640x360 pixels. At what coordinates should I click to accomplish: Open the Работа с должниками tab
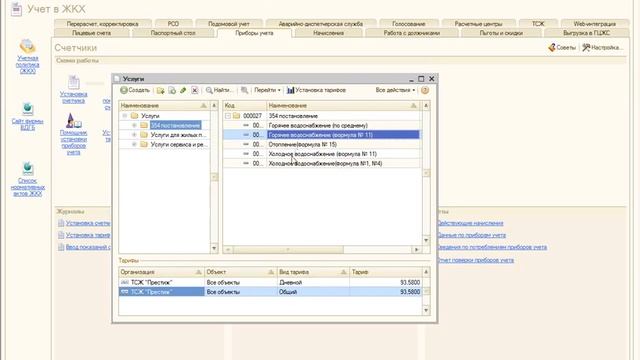pos(412,33)
